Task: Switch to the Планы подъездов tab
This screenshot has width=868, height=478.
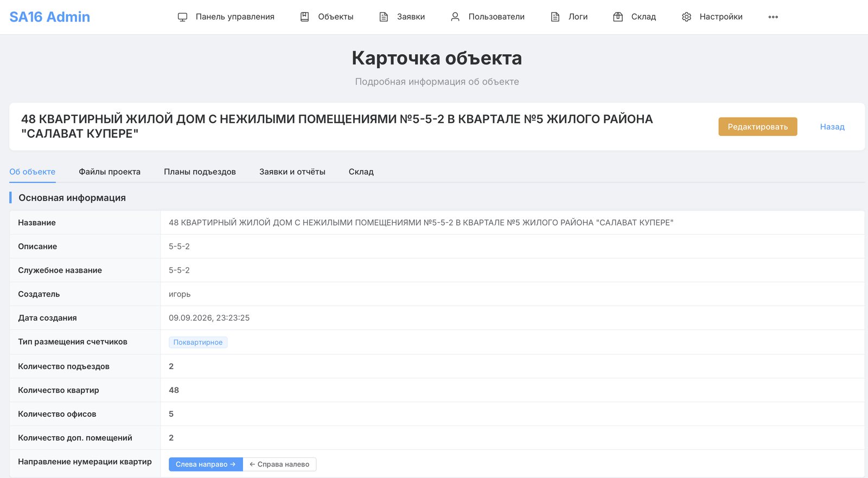Action: click(x=200, y=172)
